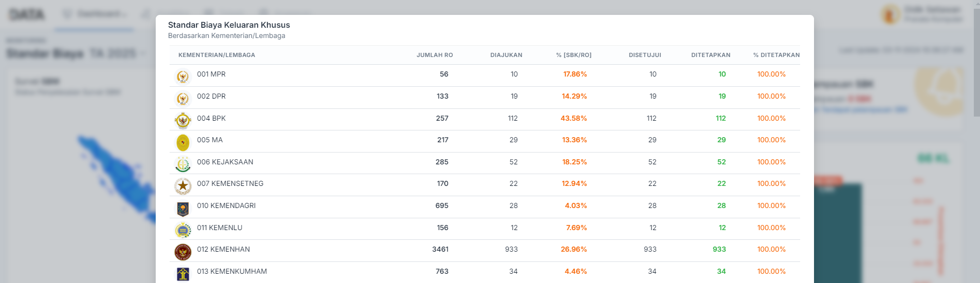Click the 012 KEMENHAN row label

[x=224, y=250]
